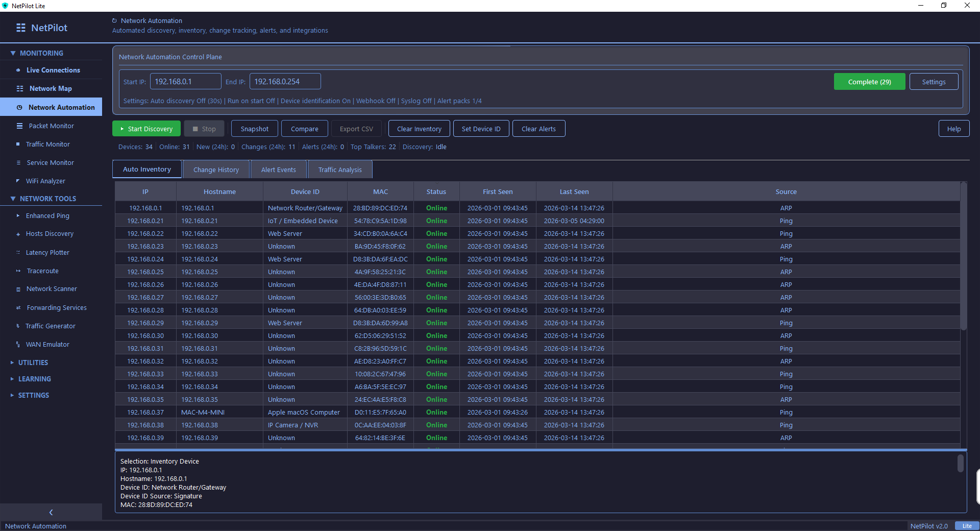Open the Enhanced Ping tool
Viewport: 980px width, 531px height.
click(x=48, y=215)
